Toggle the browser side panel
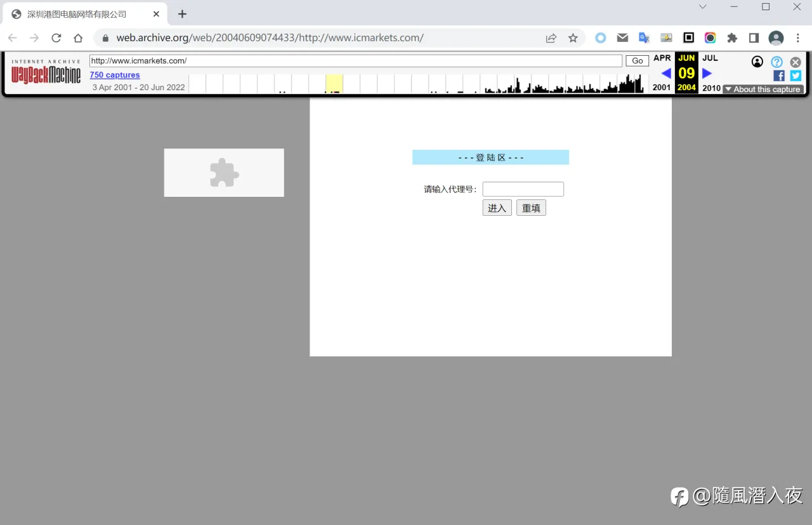The height and width of the screenshot is (525, 812). (x=754, y=38)
